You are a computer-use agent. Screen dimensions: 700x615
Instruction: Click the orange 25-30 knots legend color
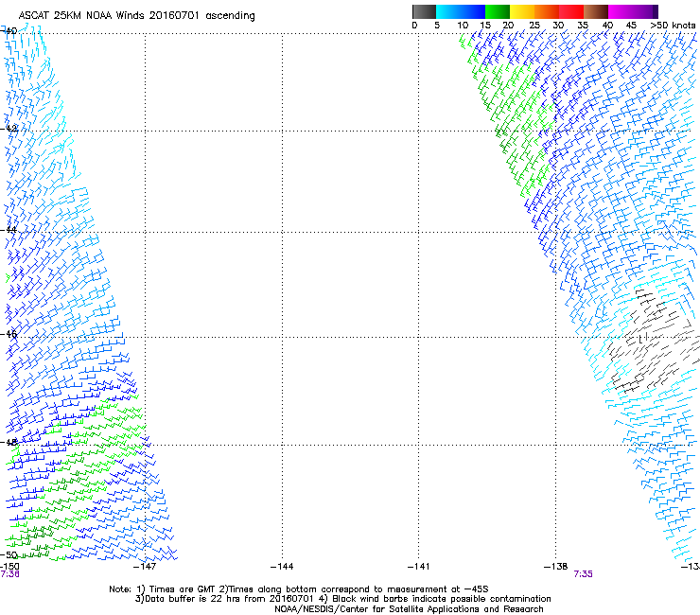pyautogui.click(x=547, y=11)
